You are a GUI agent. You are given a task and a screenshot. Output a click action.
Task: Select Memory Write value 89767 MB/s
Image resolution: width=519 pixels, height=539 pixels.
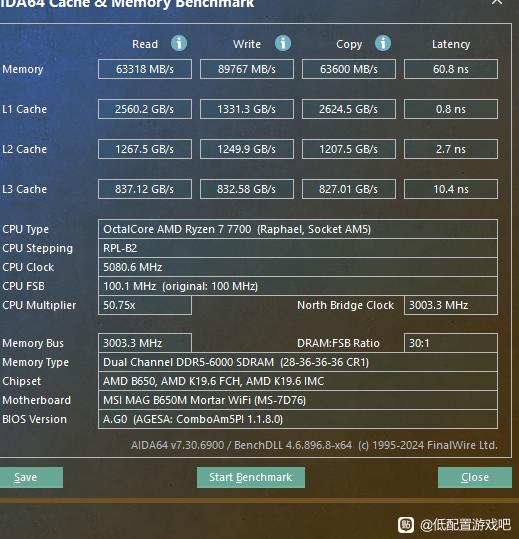(247, 69)
